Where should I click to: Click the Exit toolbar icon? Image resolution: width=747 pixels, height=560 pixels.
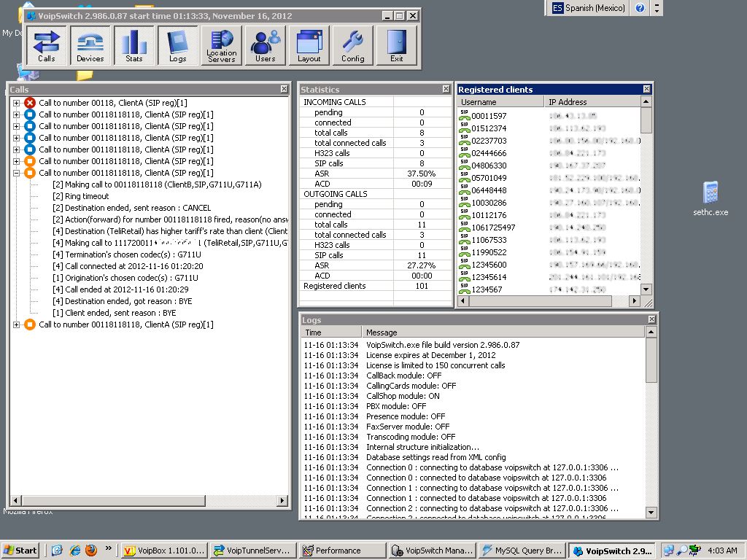point(396,45)
